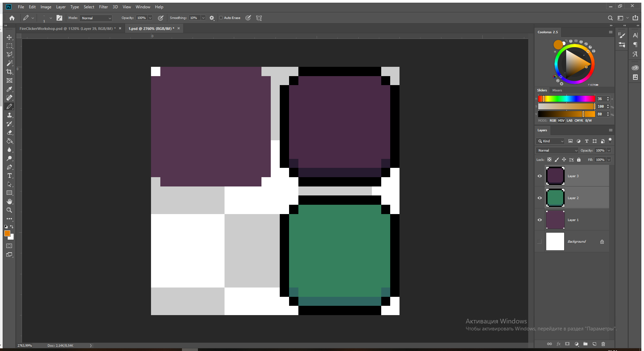Swap foreground and background colors
Image resolution: width=644 pixels, height=351 pixels.
(12, 227)
